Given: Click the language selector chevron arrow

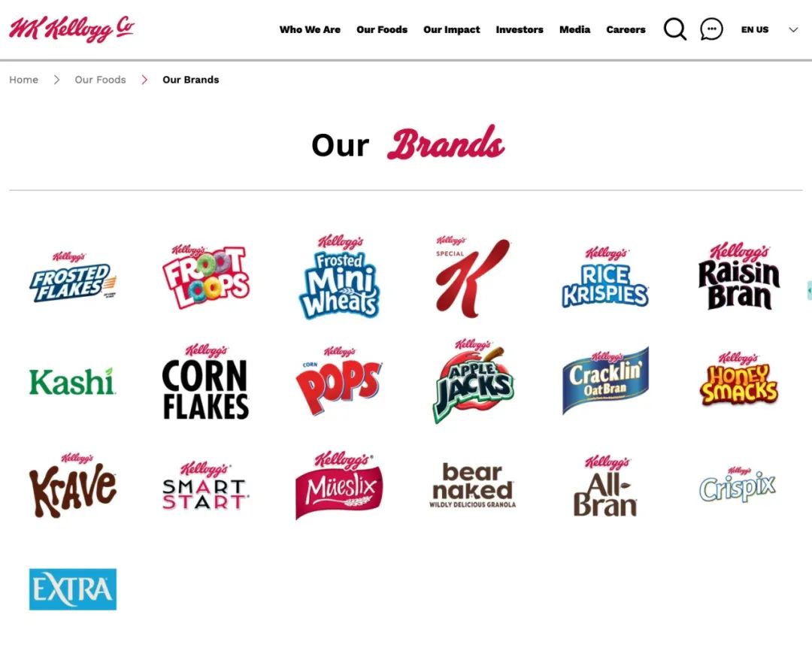Looking at the screenshot, I should [793, 29].
